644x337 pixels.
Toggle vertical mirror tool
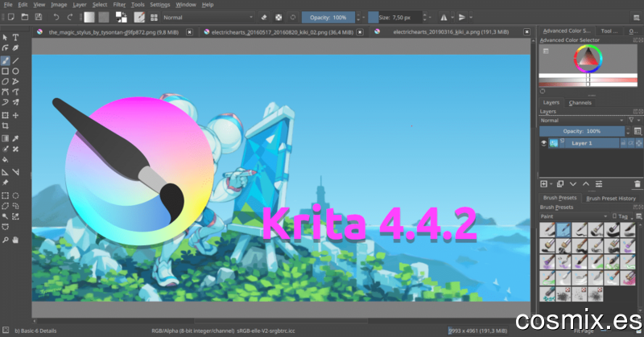tap(461, 17)
